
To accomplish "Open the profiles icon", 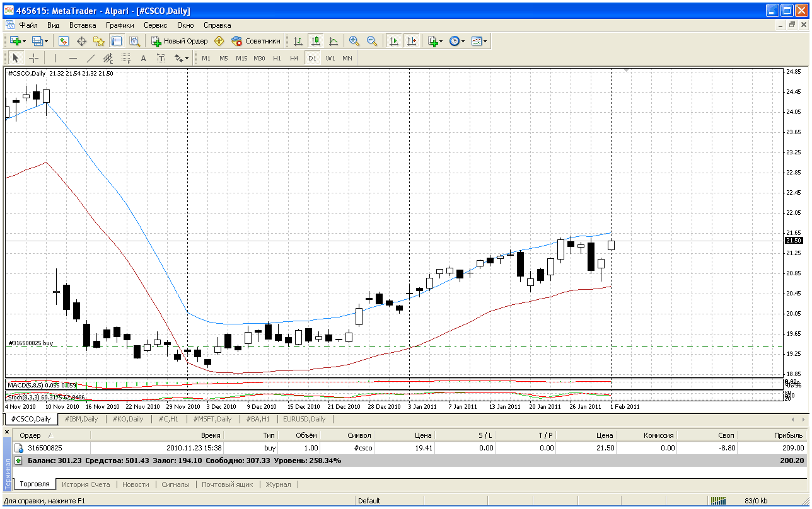I will point(37,41).
